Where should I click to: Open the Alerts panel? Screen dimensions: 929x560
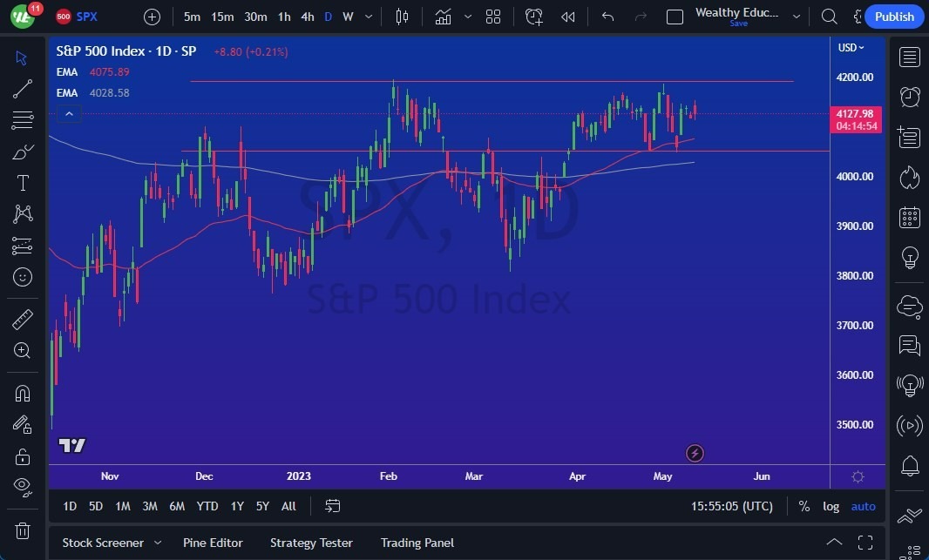tap(909, 97)
